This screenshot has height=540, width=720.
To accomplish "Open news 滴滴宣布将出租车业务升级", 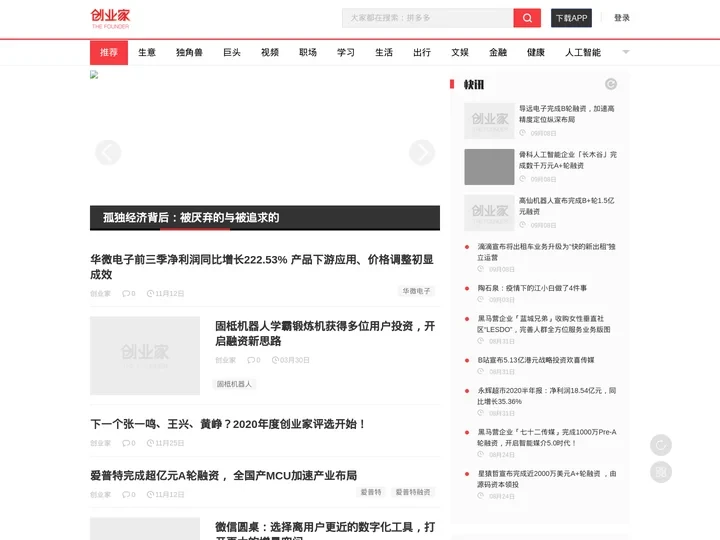I will 546,252.
